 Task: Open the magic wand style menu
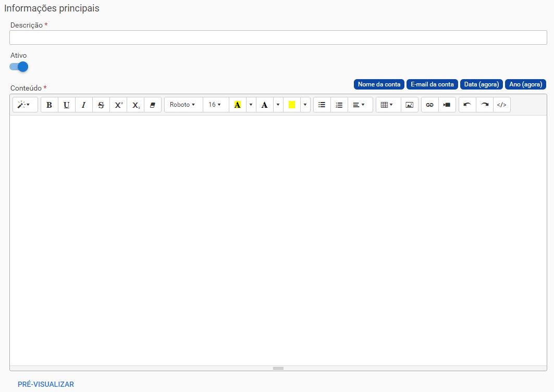[x=25, y=105]
